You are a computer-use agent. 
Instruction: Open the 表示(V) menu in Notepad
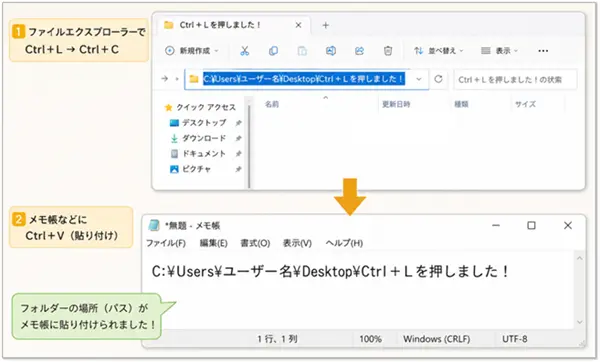coord(297,243)
